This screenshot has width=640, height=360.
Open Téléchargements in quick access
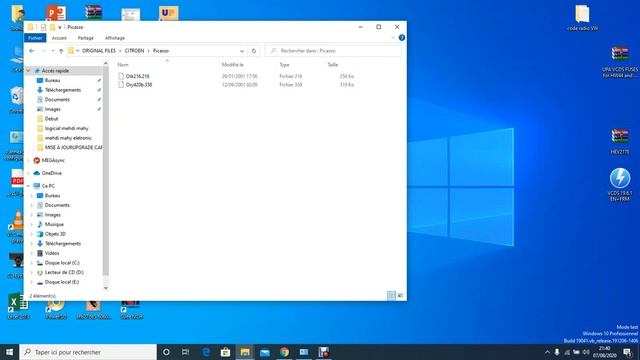pyautogui.click(x=63, y=90)
